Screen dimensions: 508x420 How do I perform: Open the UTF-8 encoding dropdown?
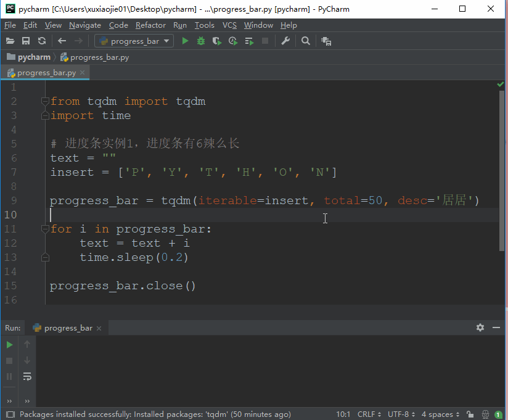point(401,414)
